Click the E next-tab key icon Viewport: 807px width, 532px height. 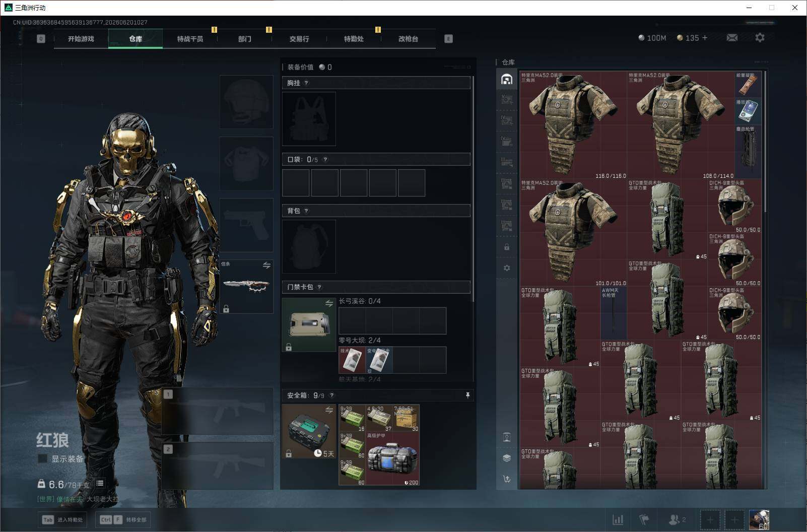click(x=448, y=39)
